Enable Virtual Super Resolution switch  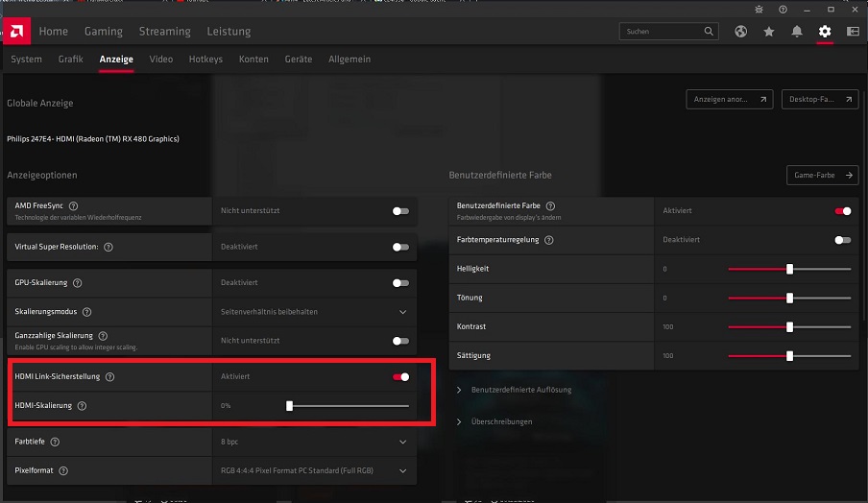click(x=400, y=247)
